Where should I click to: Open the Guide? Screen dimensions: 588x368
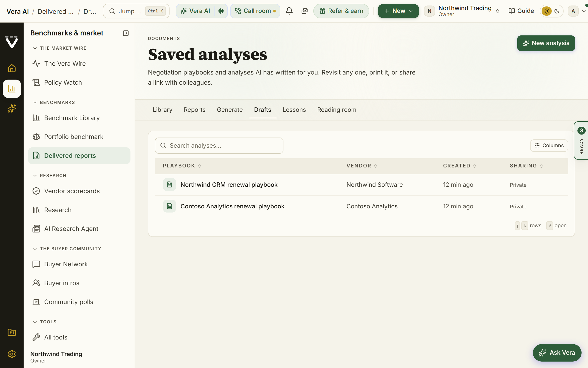[x=521, y=11]
